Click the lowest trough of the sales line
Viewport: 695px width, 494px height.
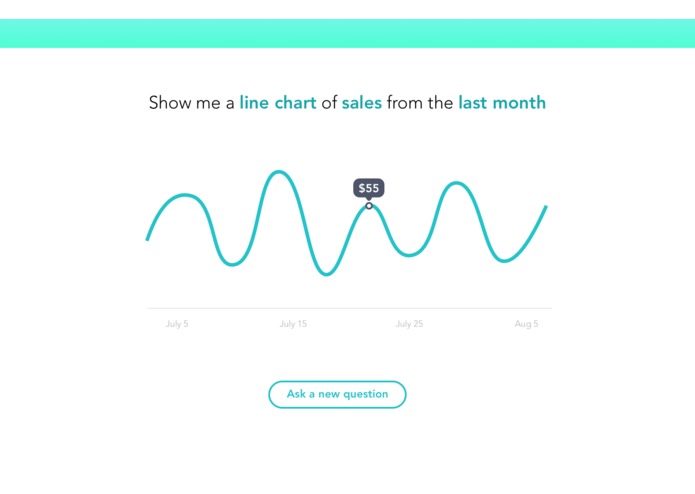(326, 274)
